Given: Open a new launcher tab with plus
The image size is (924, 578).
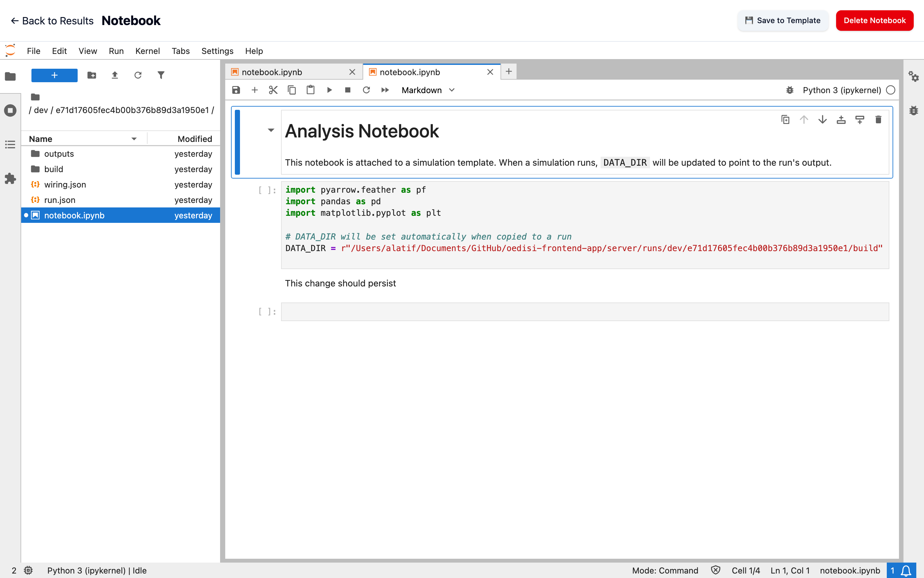Looking at the screenshot, I should (509, 72).
